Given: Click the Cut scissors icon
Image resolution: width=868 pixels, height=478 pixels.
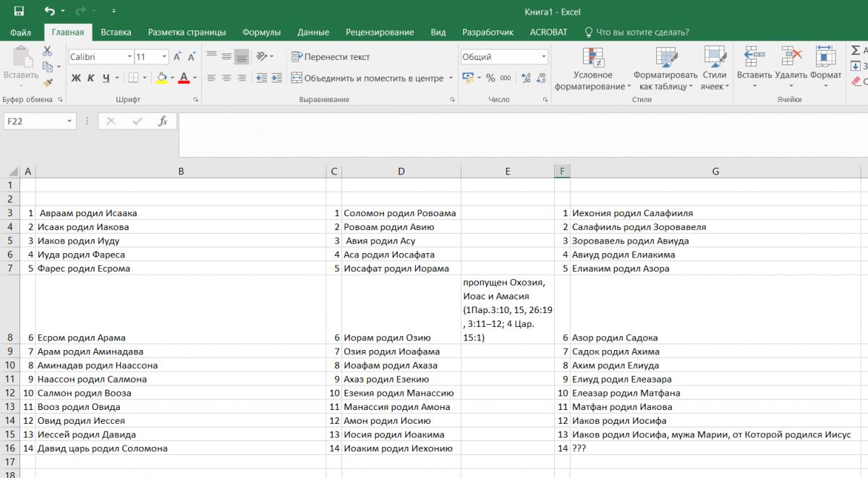Looking at the screenshot, I should point(47,51).
